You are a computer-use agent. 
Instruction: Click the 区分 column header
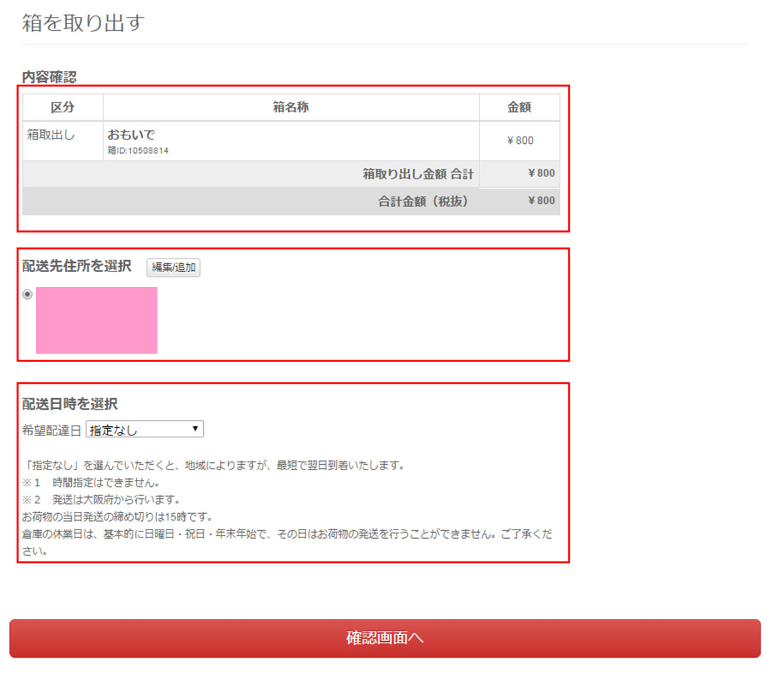[x=63, y=107]
